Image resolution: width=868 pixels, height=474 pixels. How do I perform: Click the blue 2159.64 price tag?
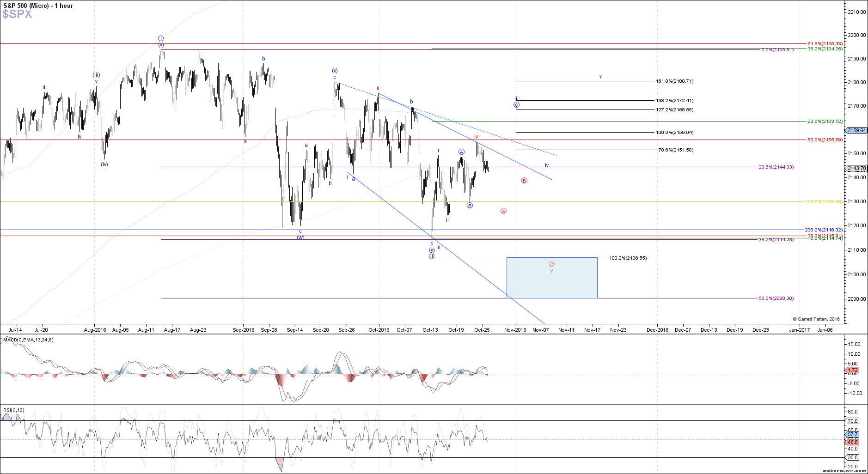click(856, 130)
